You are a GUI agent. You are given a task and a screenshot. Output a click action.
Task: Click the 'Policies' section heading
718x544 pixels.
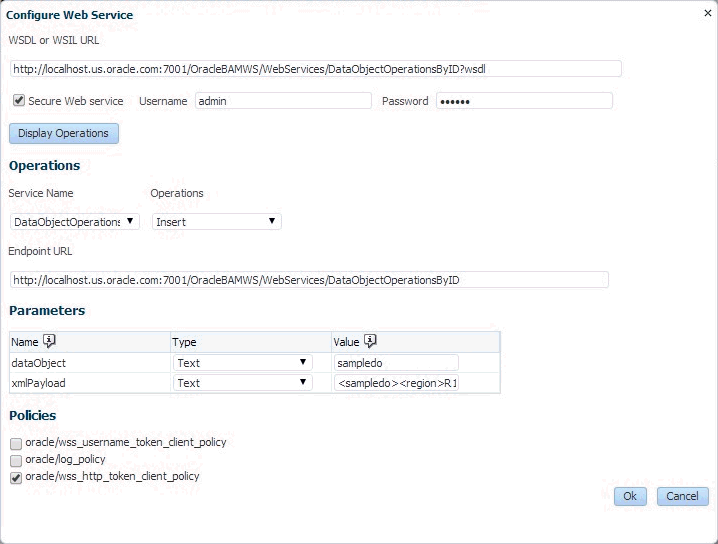click(x=33, y=415)
